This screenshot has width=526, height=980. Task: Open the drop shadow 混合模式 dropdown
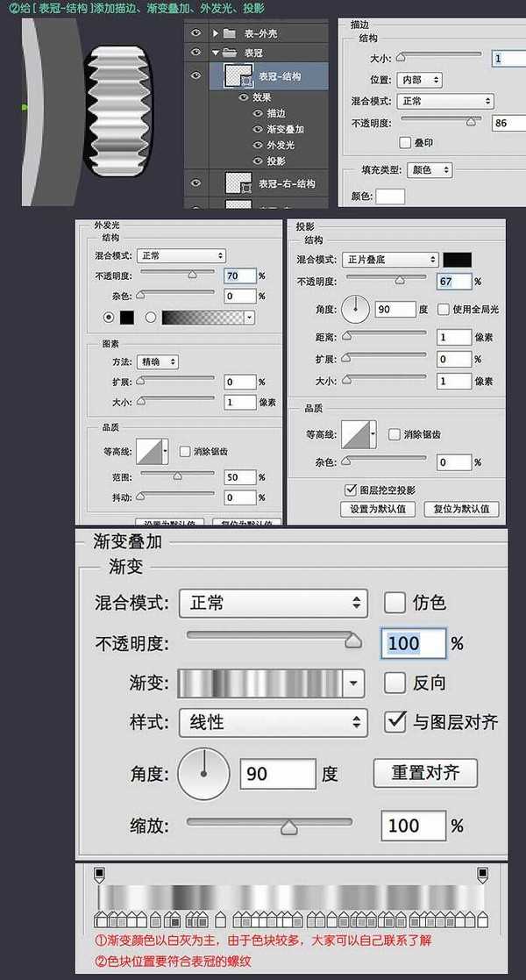[390, 260]
